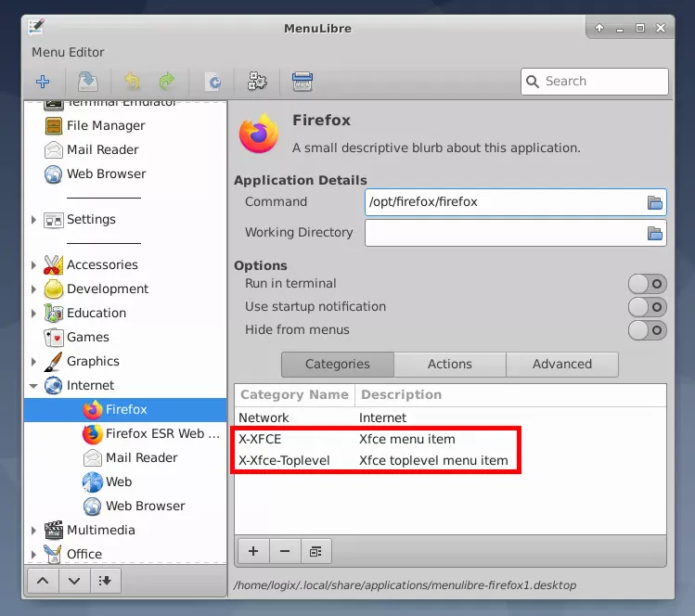Browse for a command using the folder icon
The image size is (695, 616).
[655, 202]
